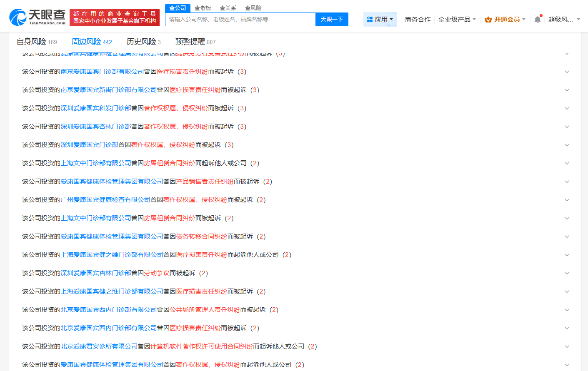Click 劳动争议 case reason

click(157, 273)
